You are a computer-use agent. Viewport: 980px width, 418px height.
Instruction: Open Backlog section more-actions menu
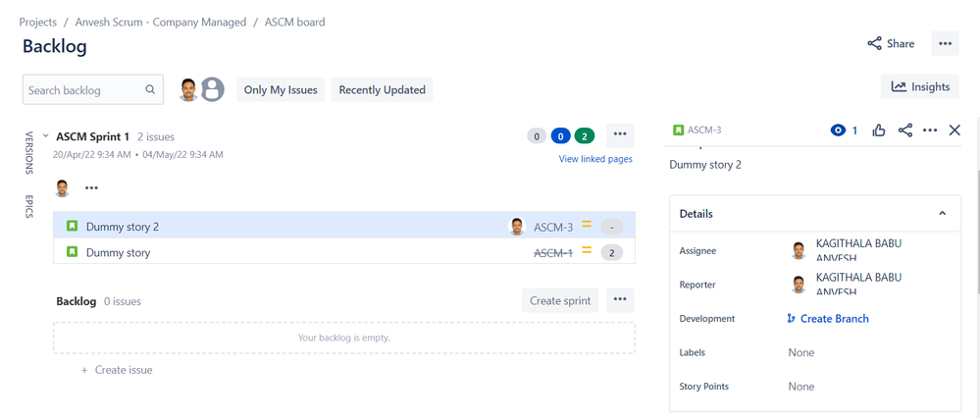pyautogui.click(x=620, y=300)
